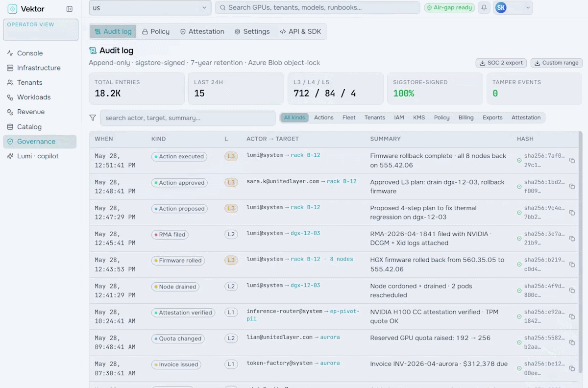Copy hash sha256:9c4e of Action proposed row
Screen dimensions: 588x388
[x=572, y=213]
